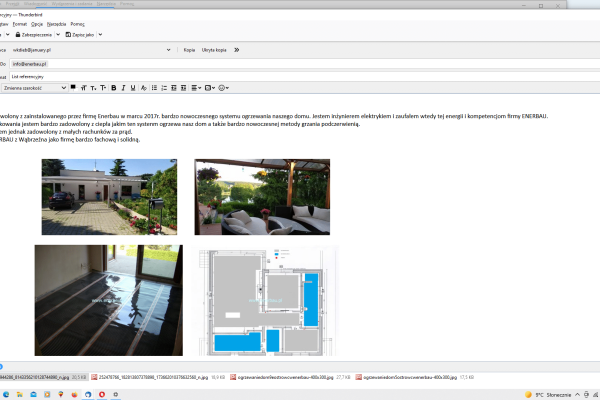Select the heating foil floor photo
Screen dimensions: 600x400
coord(109,300)
